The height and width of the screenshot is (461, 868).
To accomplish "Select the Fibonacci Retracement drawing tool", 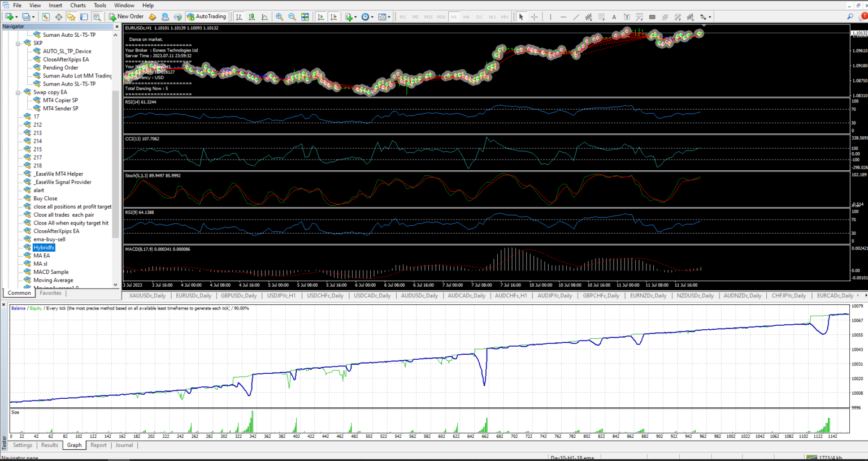I will [x=602, y=17].
